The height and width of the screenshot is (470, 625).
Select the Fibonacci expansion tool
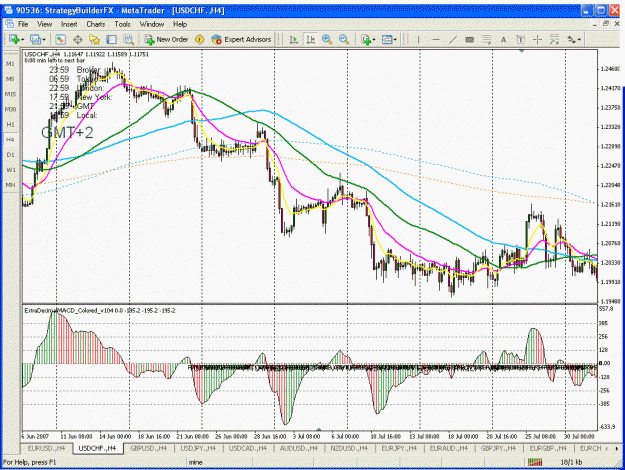pos(554,39)
